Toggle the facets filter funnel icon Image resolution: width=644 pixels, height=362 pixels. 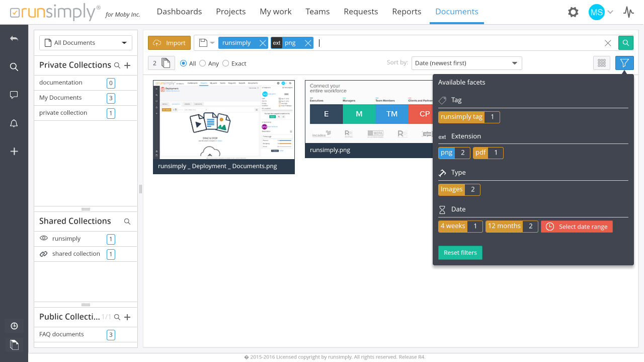click(x=624, y=63)
